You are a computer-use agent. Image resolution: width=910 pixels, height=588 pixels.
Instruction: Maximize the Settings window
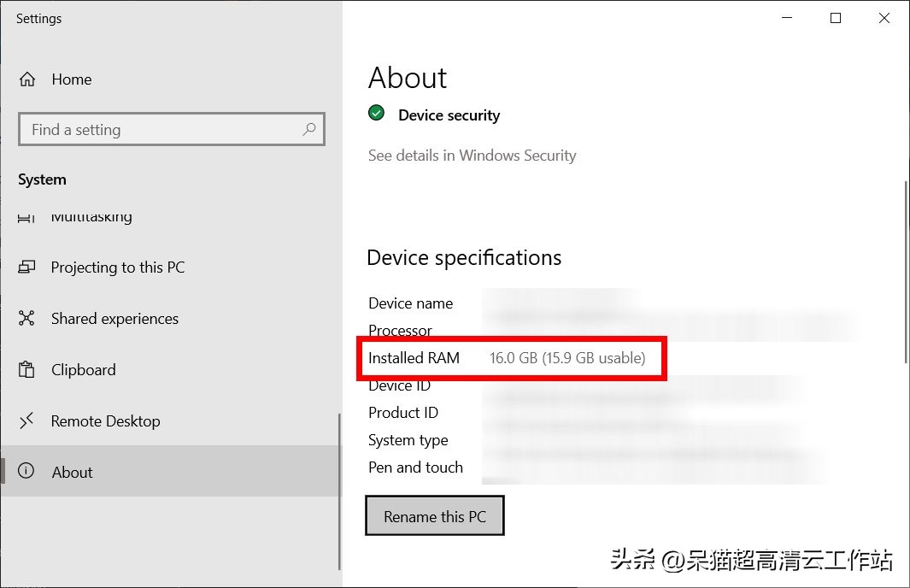pyautogui.click(x=836, y=18)
